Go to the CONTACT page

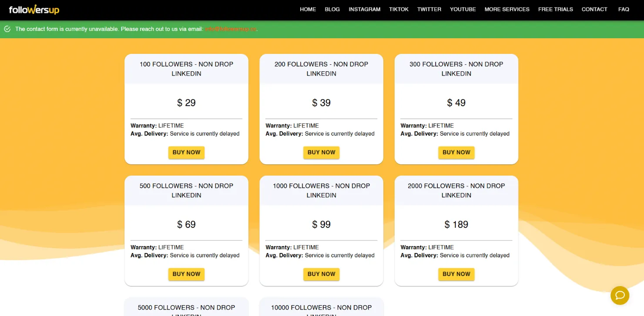[594, 9]
